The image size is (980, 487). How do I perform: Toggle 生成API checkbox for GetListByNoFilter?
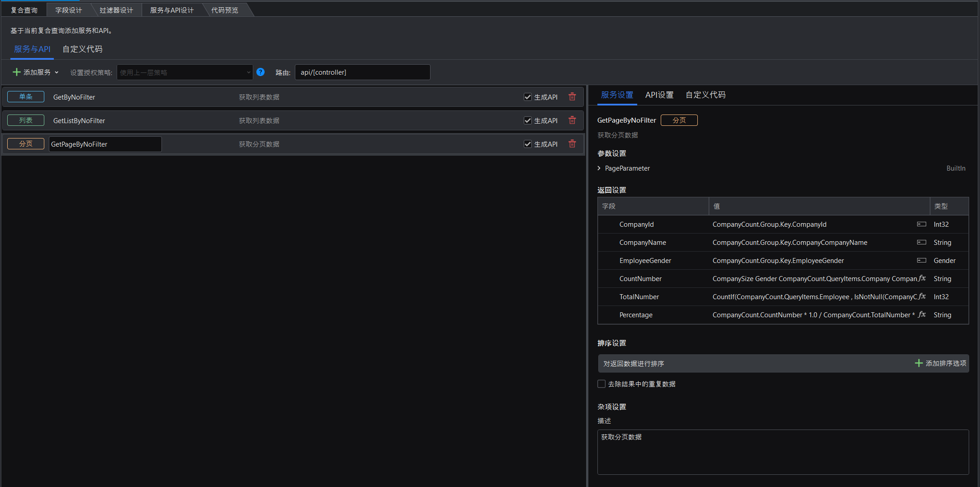[527, 120]
